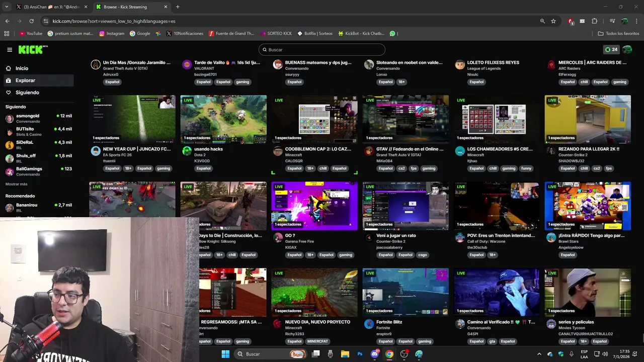This screenshot has width=644, height=362.
Task: Open the LOS CHAMBEADORES #5 stream thumbnail
Action: [497, 119]
